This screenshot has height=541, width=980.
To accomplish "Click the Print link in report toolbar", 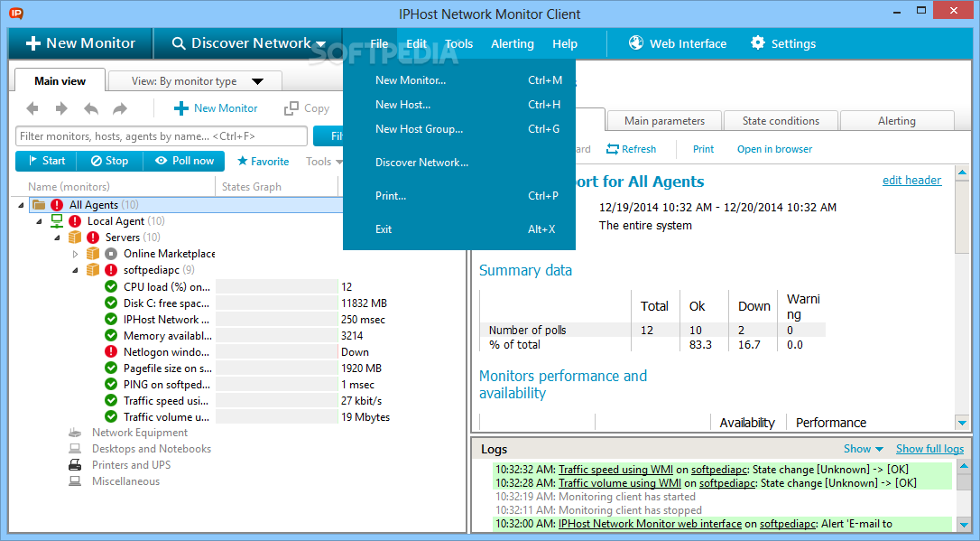I will (703, 149).
